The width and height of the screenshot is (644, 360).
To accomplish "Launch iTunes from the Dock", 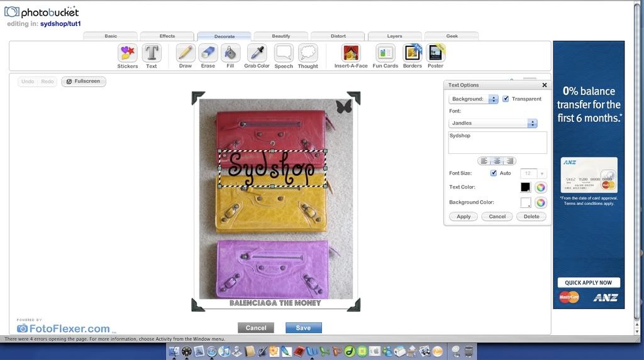I will (225, 351).
